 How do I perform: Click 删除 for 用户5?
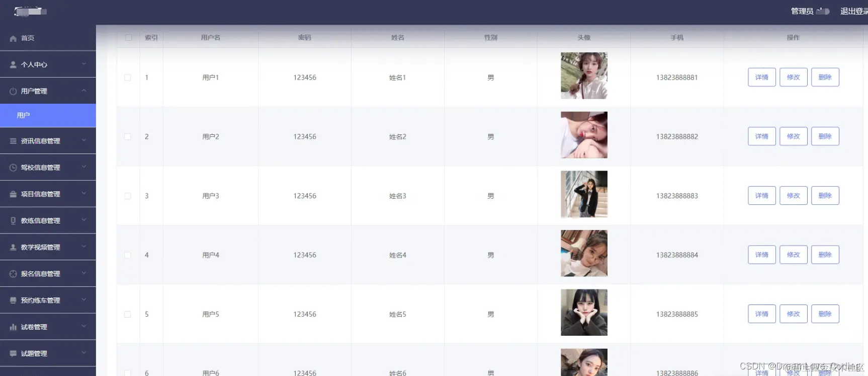pyautogui.click(x=825, y=314)
